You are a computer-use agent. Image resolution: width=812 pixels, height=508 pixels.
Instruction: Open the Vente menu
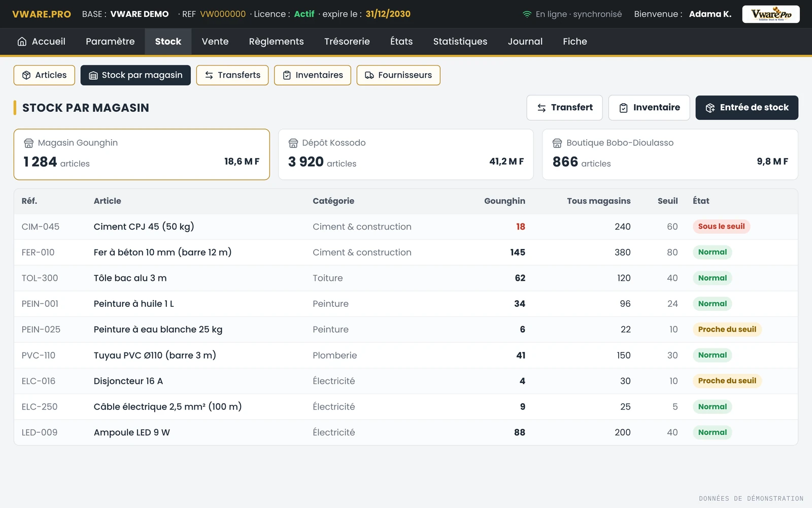(215, 42)
